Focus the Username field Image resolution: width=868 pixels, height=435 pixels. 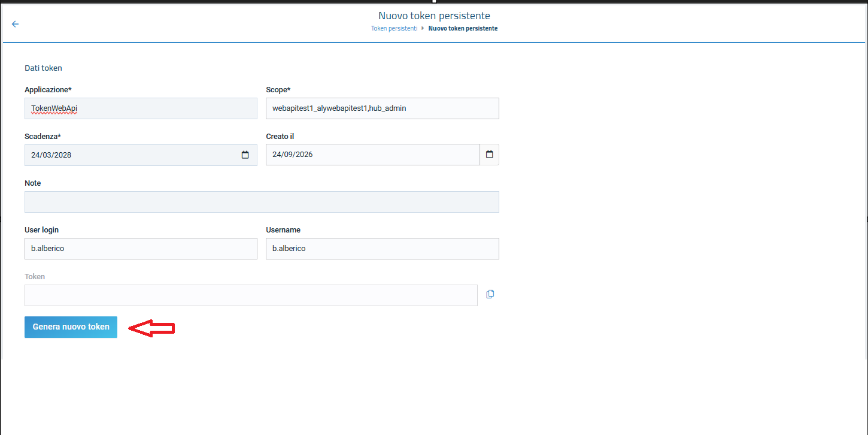pos(383,249)
